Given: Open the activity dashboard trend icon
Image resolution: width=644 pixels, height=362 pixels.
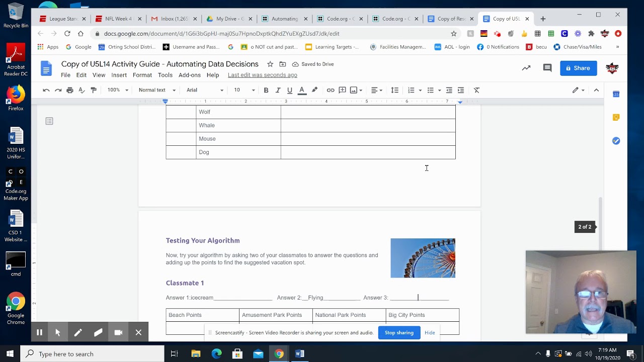Looking at the screenshot, I should [x=526, y=68].
